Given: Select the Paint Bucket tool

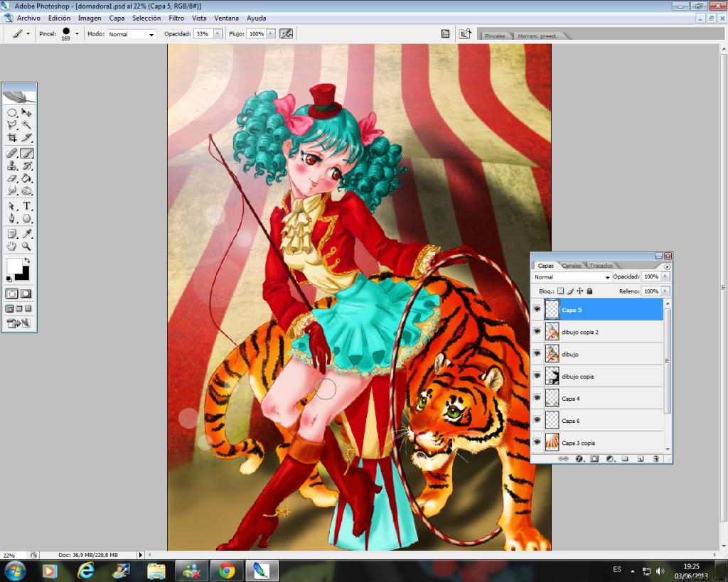Looking at the screenshot, I should click(27, 178).
